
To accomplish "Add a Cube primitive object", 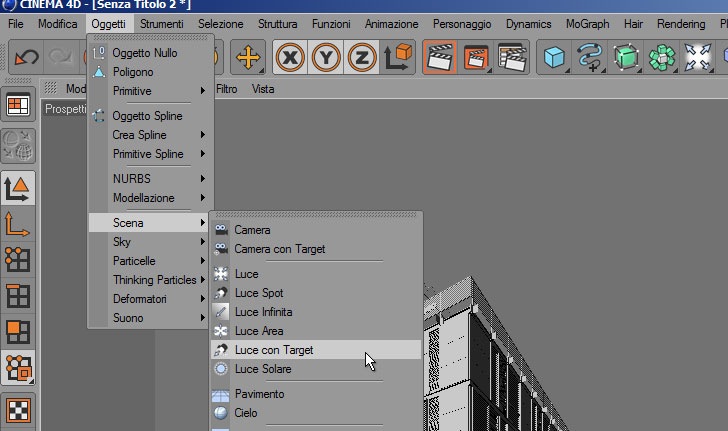I will click(x=554, y=58).
